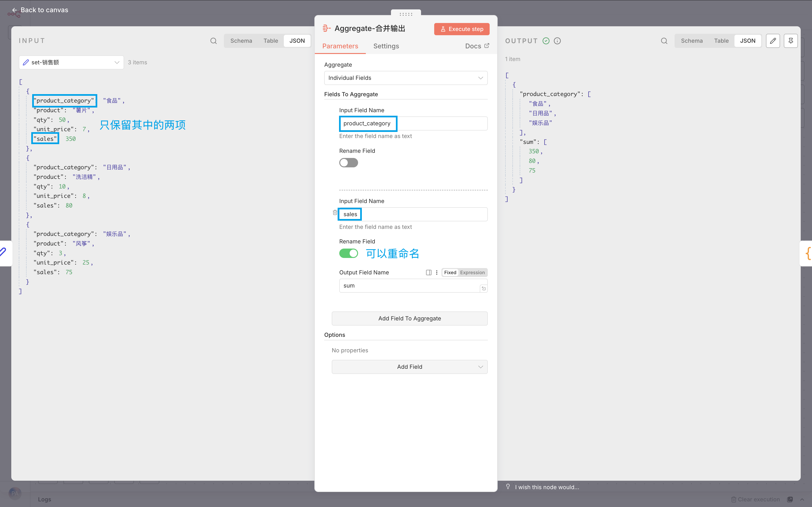
Task: Disable Rename Field for sales
Action: pyautogui.click(x=348, y=253)
